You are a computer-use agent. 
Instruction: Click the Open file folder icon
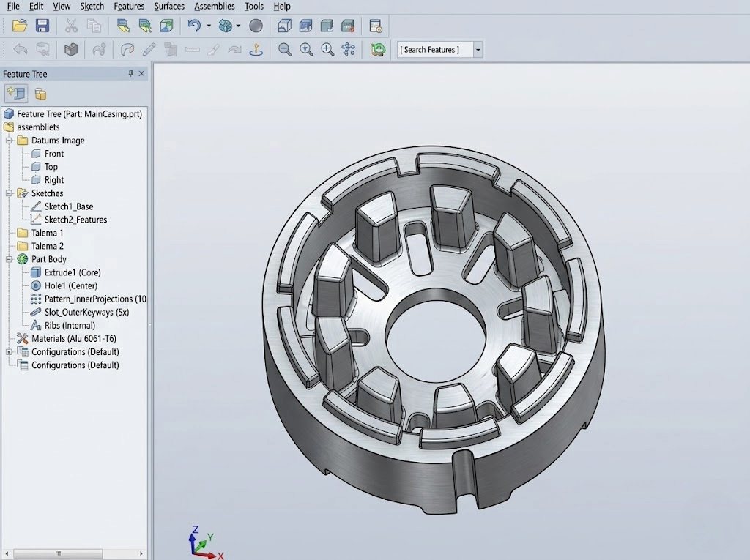(20, 26)
